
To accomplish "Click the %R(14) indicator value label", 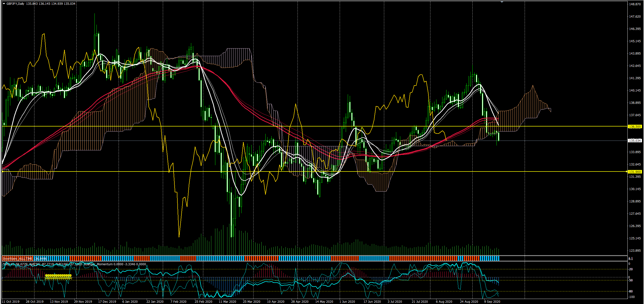I will click(x=15, y=264).
